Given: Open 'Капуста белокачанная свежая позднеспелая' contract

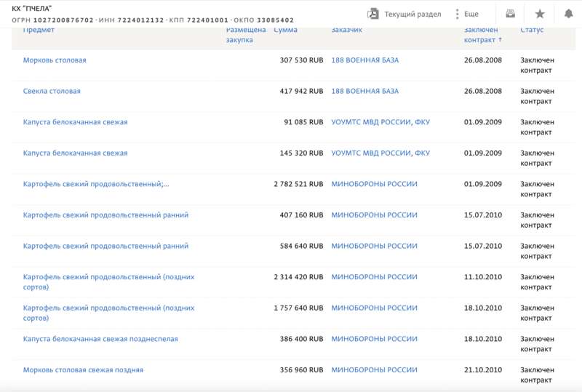Looking at the screenshot, I should click(x=100, y=339).
